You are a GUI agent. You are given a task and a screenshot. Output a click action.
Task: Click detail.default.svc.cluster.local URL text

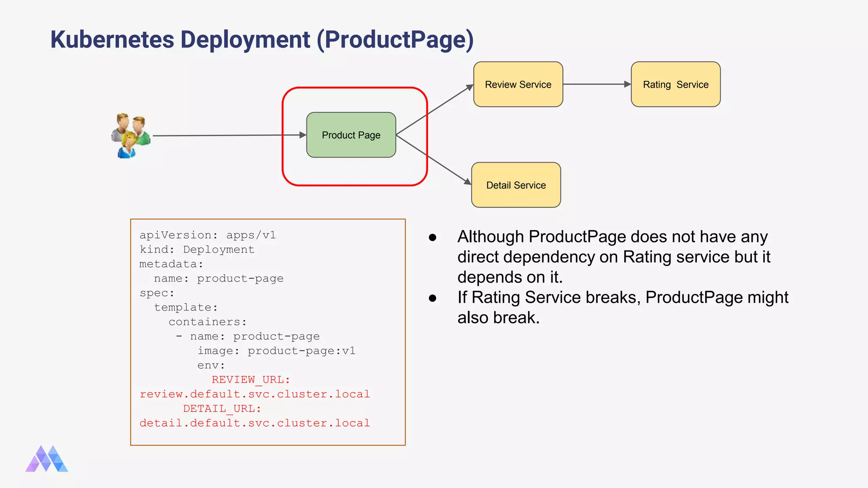coord(255,423)
